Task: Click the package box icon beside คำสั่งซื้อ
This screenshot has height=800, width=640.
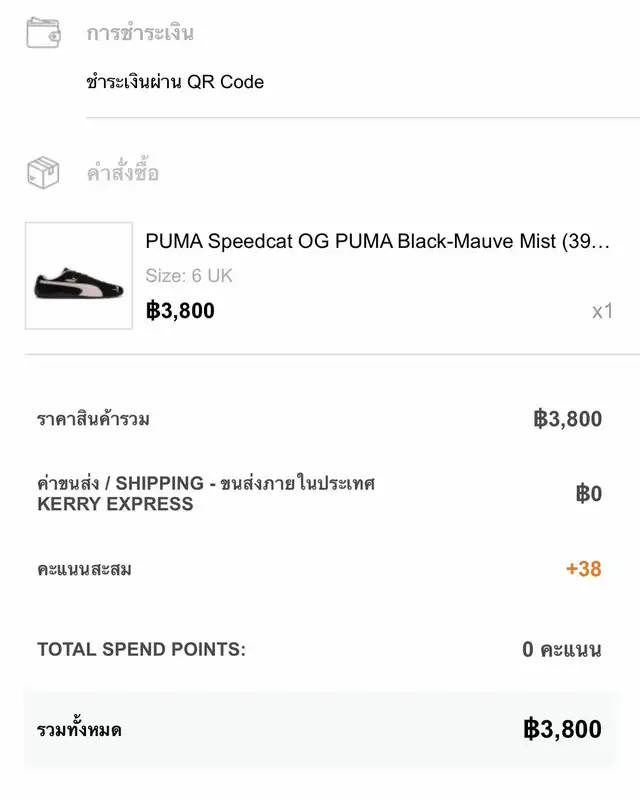Action: pyautogui.click(x=43, y=173)
